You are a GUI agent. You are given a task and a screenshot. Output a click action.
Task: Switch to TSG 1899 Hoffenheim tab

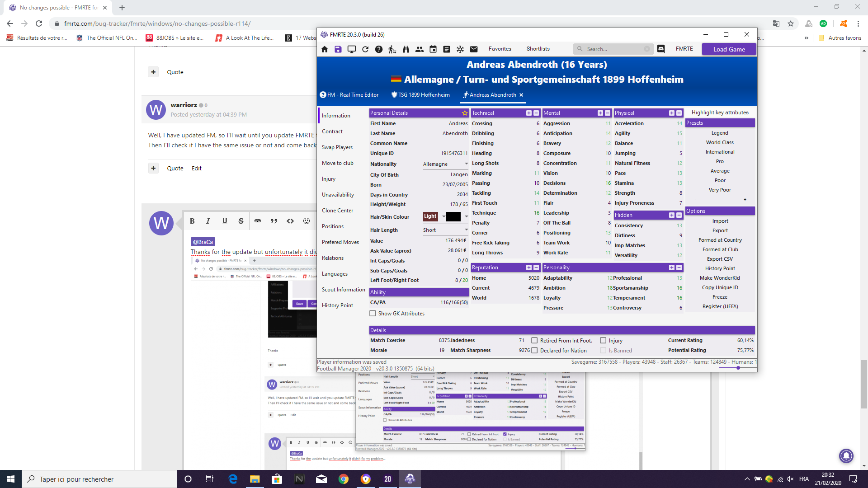[x=420, y=95]
